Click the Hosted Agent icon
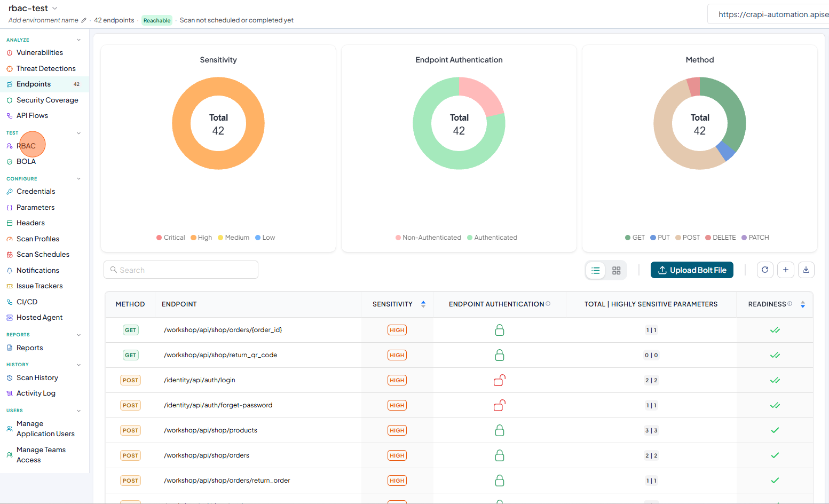The image size is (829, 504). tap(10, 318)
